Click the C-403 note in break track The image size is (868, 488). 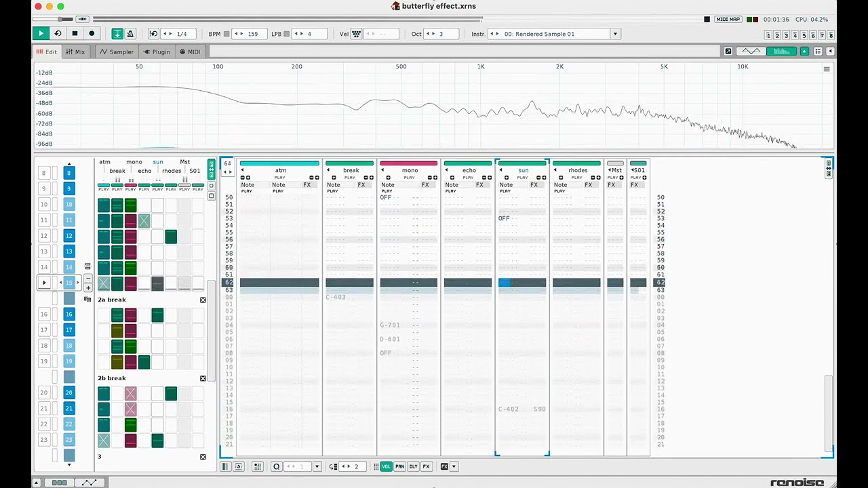pyautogui.click(x=336, y=297)
